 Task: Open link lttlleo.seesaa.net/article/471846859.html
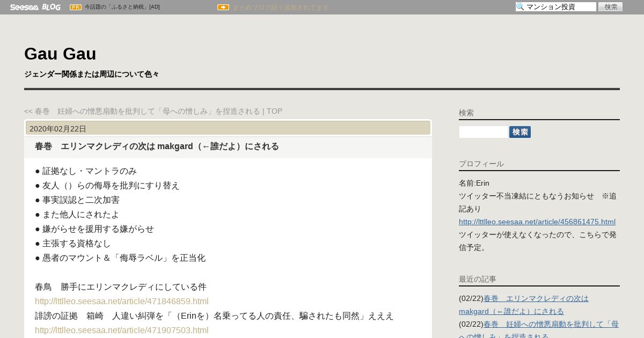(x=122, y=302)
